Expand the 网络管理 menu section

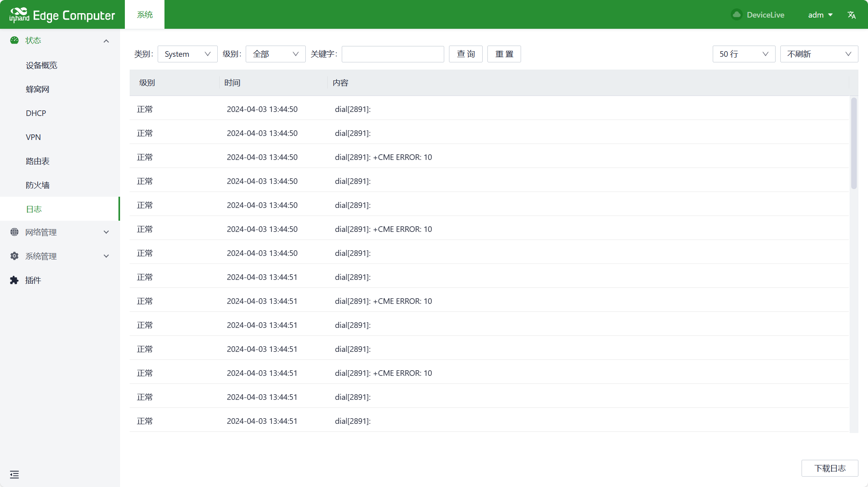pyautogui.click(x=60, y=232)
